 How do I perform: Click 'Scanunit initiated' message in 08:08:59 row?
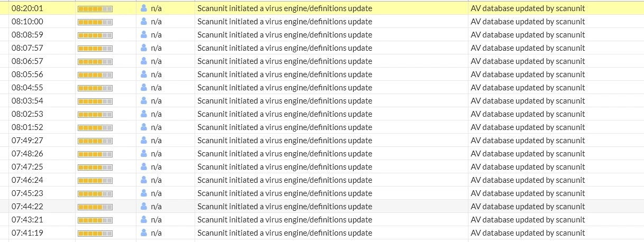click(x=285, y=35)
